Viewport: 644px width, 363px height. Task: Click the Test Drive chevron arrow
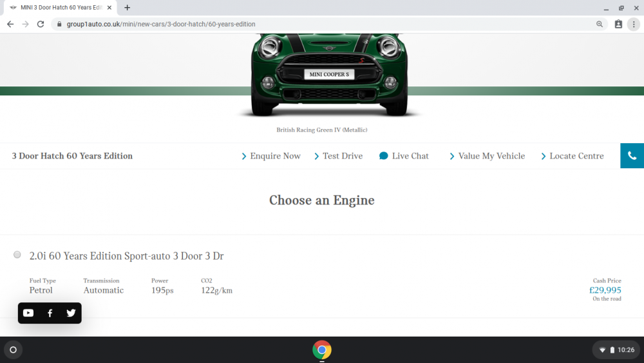point(316,156)
